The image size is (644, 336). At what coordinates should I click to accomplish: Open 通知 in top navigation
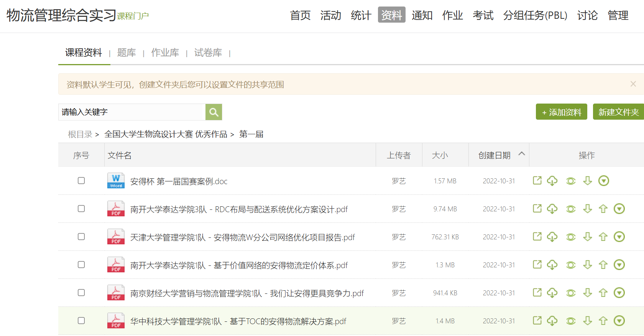click(x=422, y=15)
